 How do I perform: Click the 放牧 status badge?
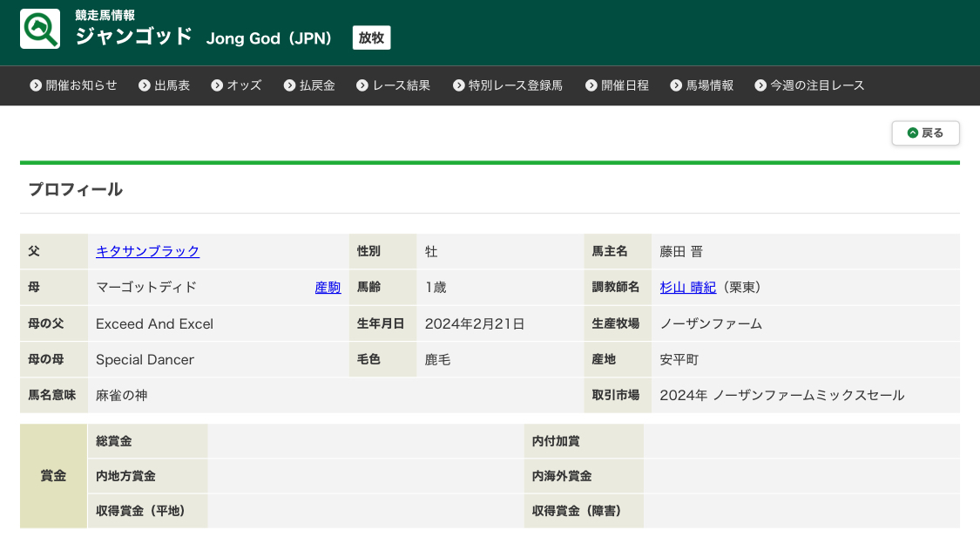371,37
